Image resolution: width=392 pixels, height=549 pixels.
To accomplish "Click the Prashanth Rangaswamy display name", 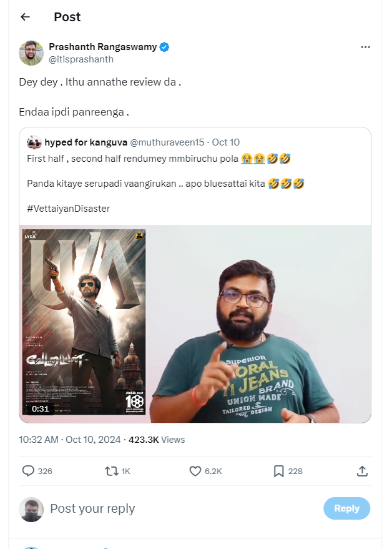I will [103, 47].
